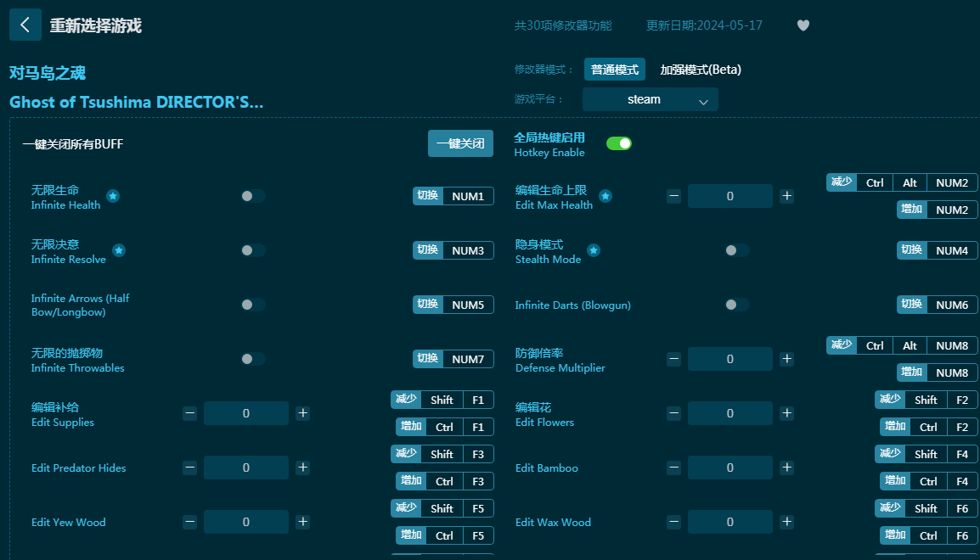Click the Edit Predator Hides value field

click(x=246, y=468)
